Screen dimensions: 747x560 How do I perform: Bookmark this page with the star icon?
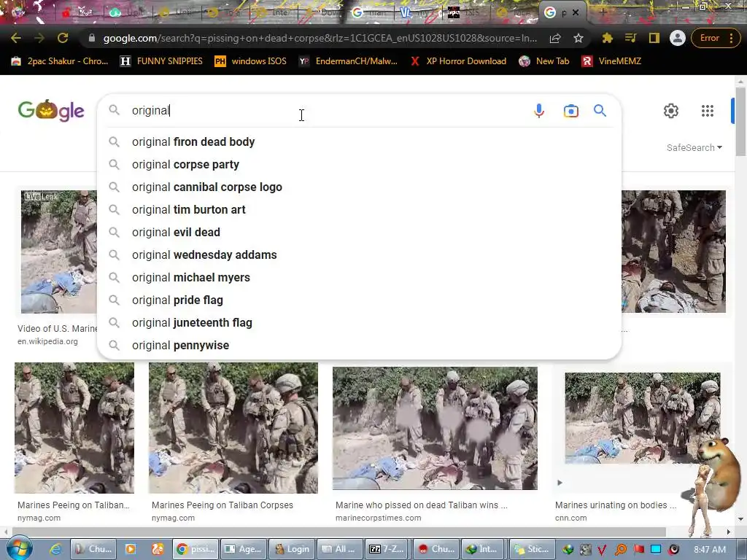click(x=578, y=38)
